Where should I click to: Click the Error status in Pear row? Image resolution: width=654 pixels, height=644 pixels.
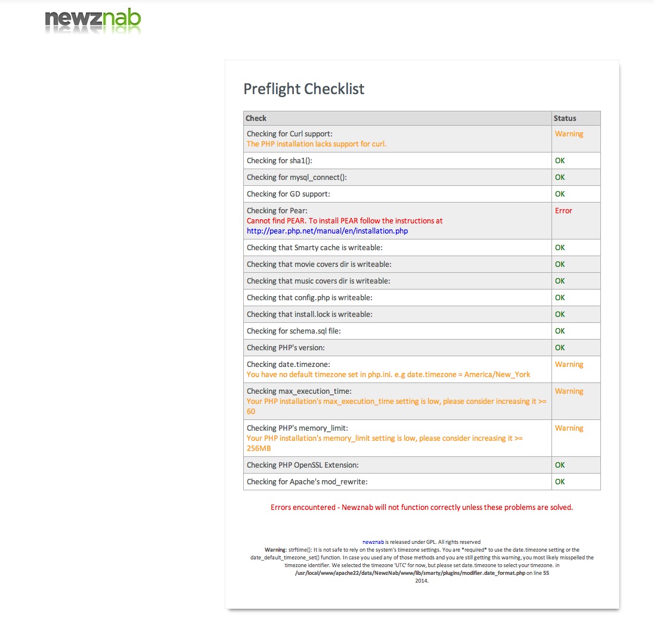(x=563, y=210)
